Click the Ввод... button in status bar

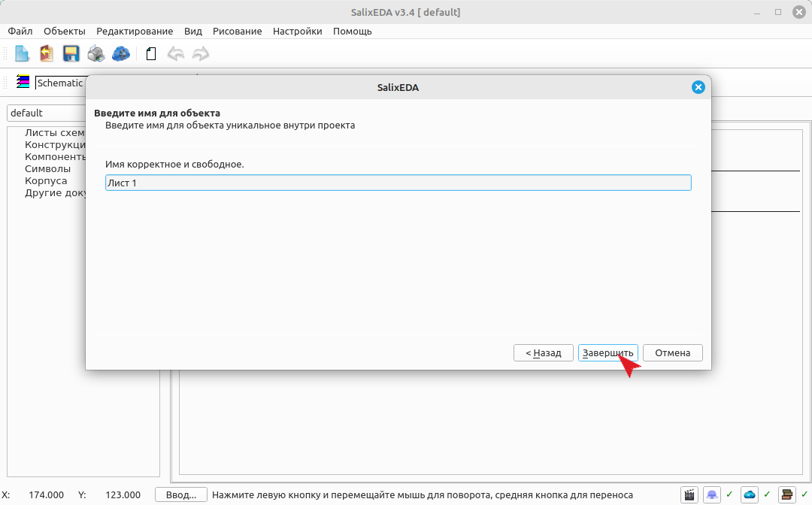(180, 494)
